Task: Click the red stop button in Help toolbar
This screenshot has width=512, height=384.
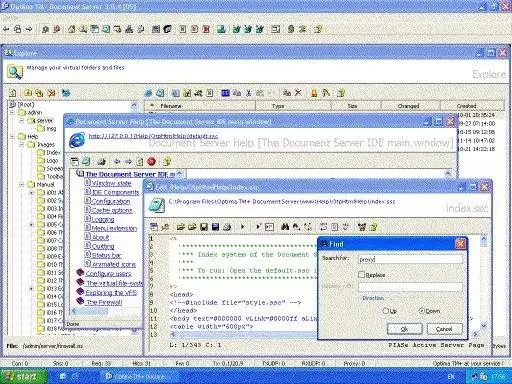Action: [x=152, y=162]
